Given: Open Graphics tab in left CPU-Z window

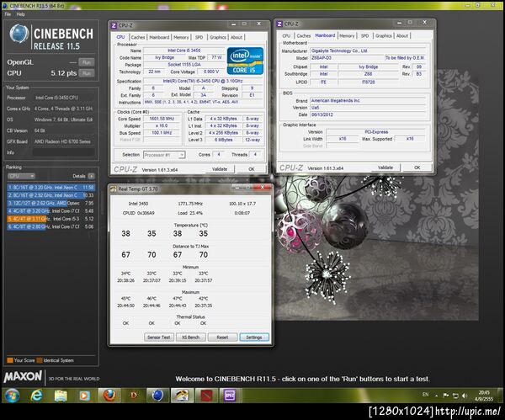Looking at the screenshot, I should tap(218, 37).
